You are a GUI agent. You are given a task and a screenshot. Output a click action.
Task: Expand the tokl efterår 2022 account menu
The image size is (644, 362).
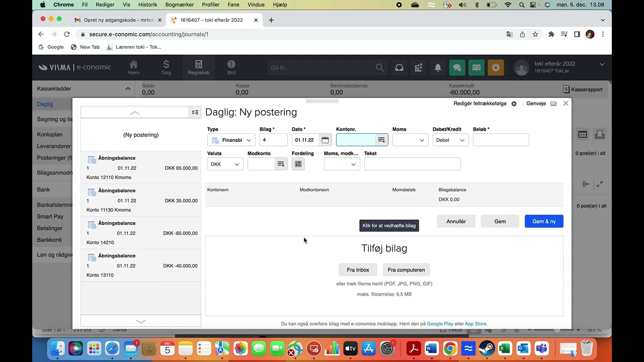coord(602,64)
